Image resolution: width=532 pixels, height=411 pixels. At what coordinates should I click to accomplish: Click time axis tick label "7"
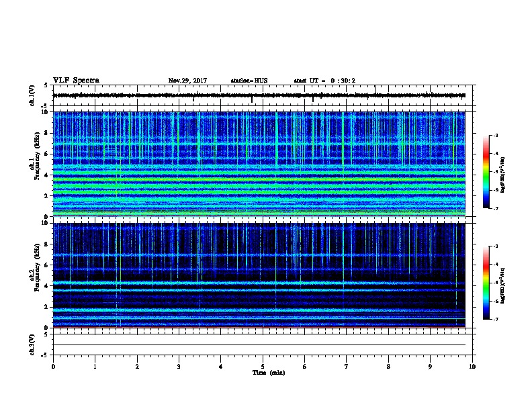(x=347, y=367)
